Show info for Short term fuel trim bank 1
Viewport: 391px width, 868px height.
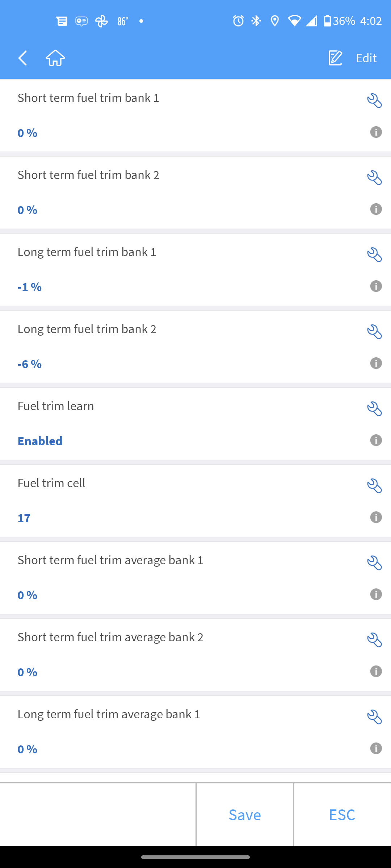376,132
